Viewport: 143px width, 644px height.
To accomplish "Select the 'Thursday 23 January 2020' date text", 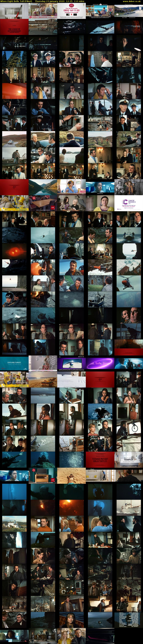I will tap(49, 1).
